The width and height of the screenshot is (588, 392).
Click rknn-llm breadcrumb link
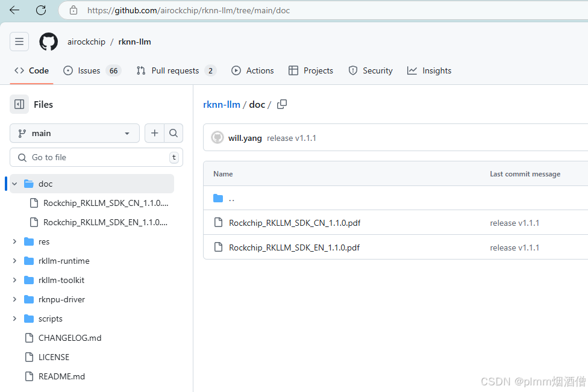pyautogui.click(x=222, y=105)
